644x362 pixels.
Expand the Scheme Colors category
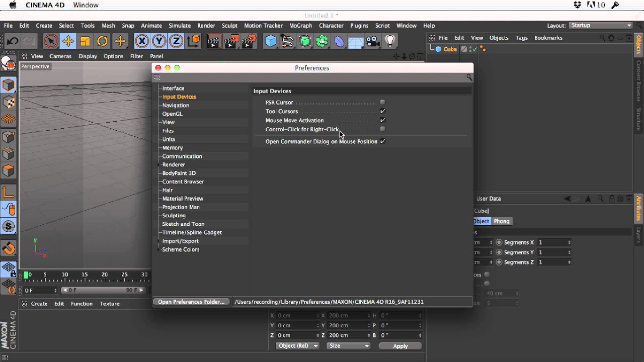[159, 249]
